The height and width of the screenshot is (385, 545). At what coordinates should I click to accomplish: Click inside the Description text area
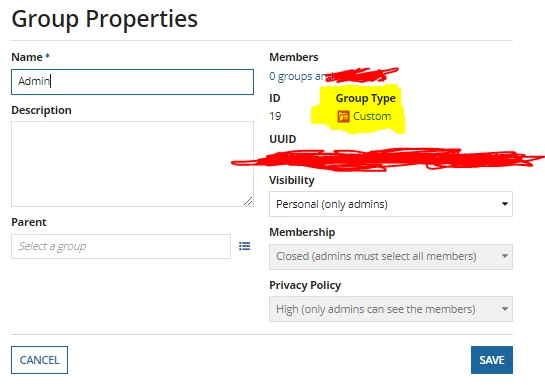tap(132, 164)
